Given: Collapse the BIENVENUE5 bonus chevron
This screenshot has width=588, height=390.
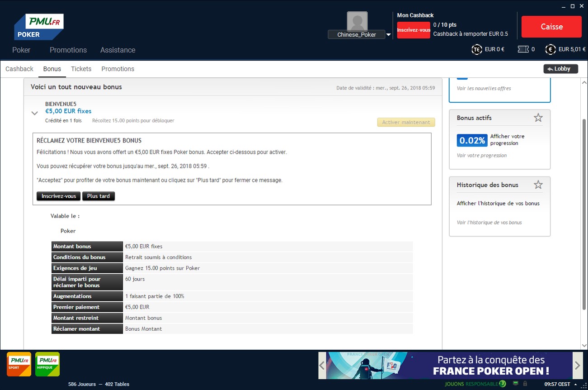Looking at the screenshot, I should tap(34, 113).
